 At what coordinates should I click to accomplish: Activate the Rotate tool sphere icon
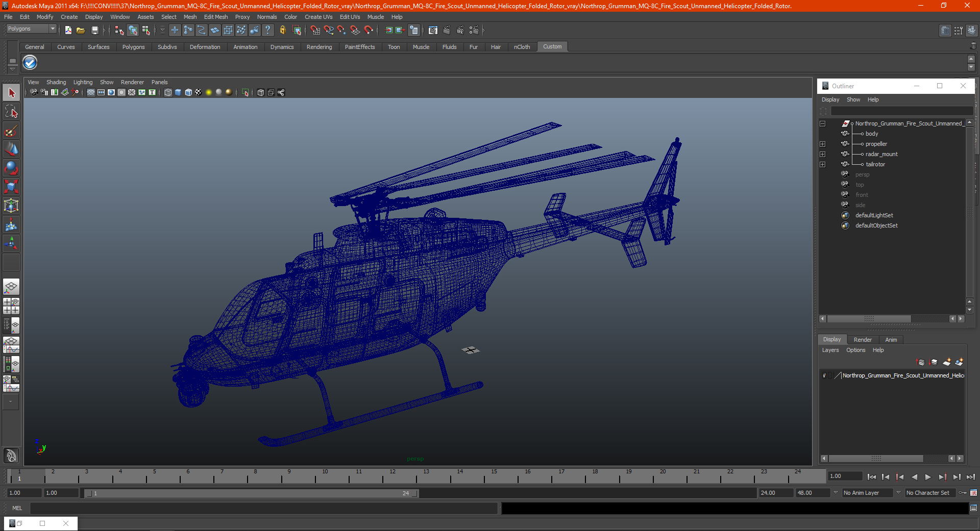pyautogui.click(x=11, y=168)
